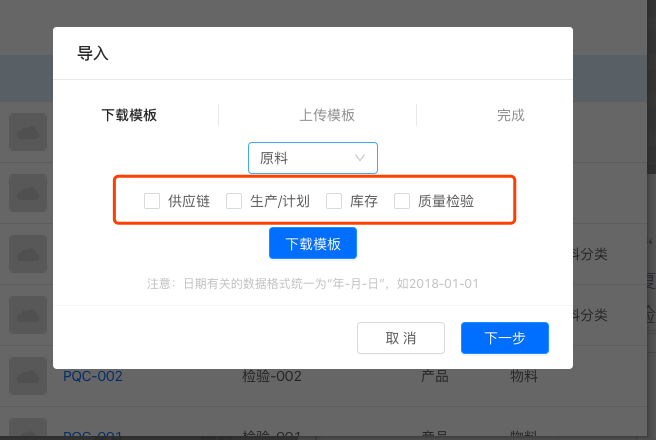Viewport: 656px width, 440px height.
Task: Click the cloud thumbnail beside PQC-002
Action: (x=28, y=376)
